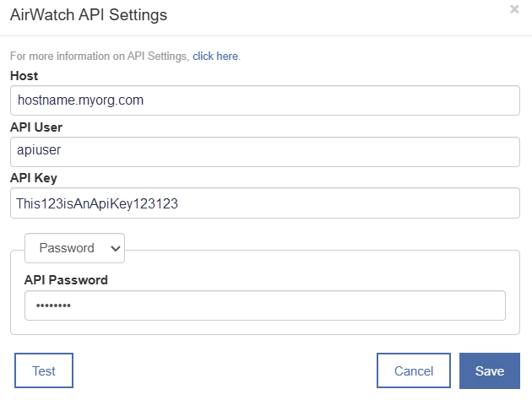Click the API User label text
The height and width of the screenshot is (400, 532).
pyautogui.click(x=36, y=127)
